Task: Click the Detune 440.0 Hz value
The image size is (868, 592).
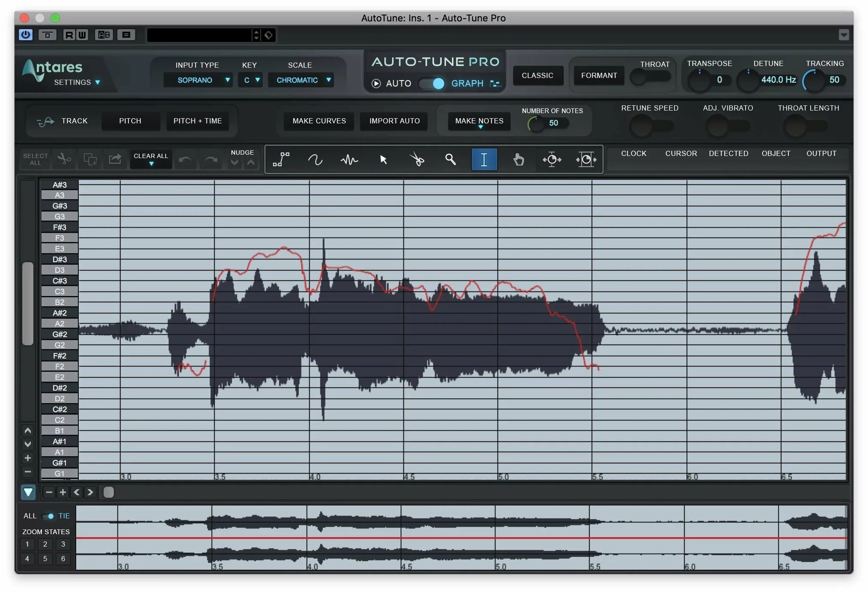Action: point(778,80)
